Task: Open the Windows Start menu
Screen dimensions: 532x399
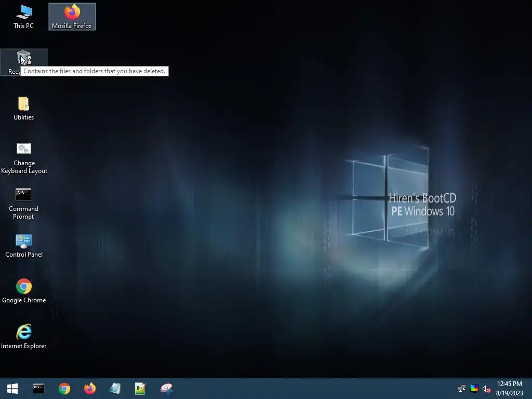Action: (12, 389)
